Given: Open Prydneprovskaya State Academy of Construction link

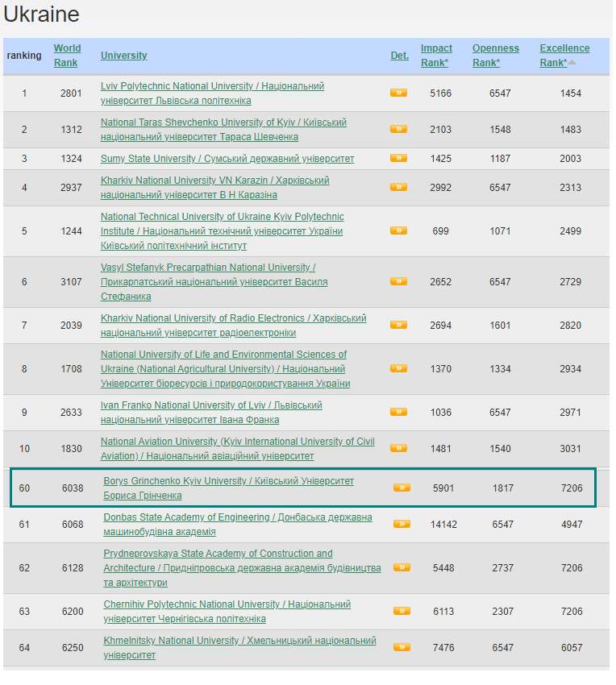Looking at the screenshot, I should [x=218, y=554].
